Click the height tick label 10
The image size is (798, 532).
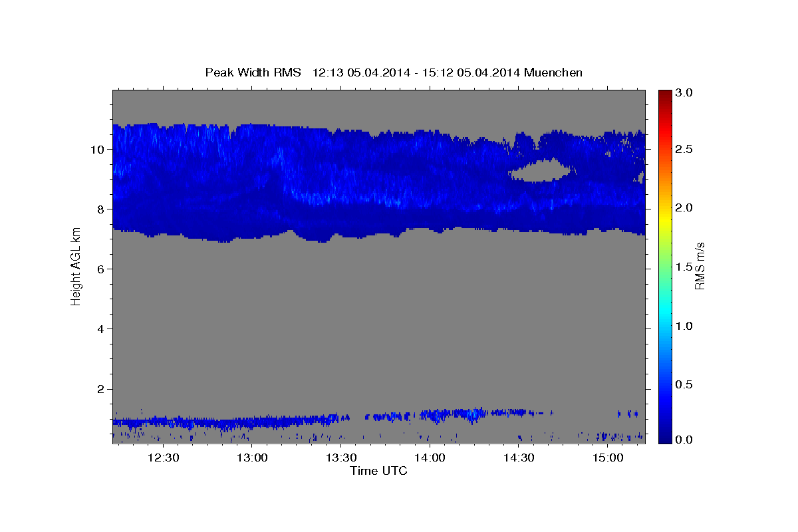97,150
